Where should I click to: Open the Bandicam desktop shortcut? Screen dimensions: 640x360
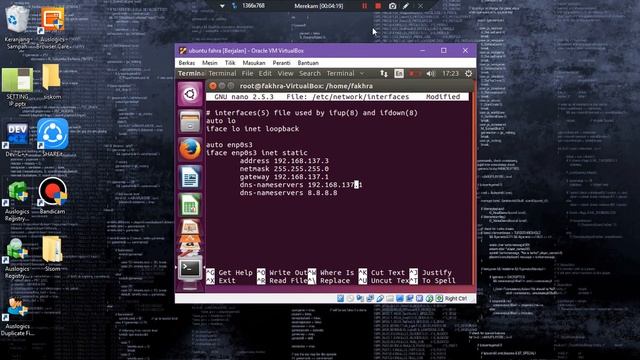(x=53, y=196)
